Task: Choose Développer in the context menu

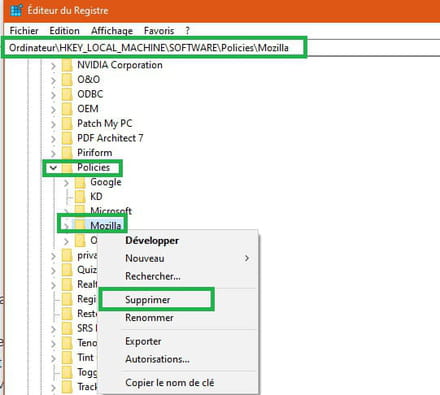Action: [152, 241]
